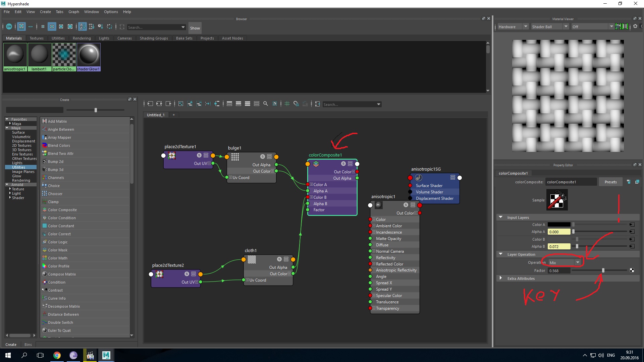Image resolution: width=644 pixels, height=362 pixels.
Task: Click the Color A black swatch
Action: (x=559, y=225)
